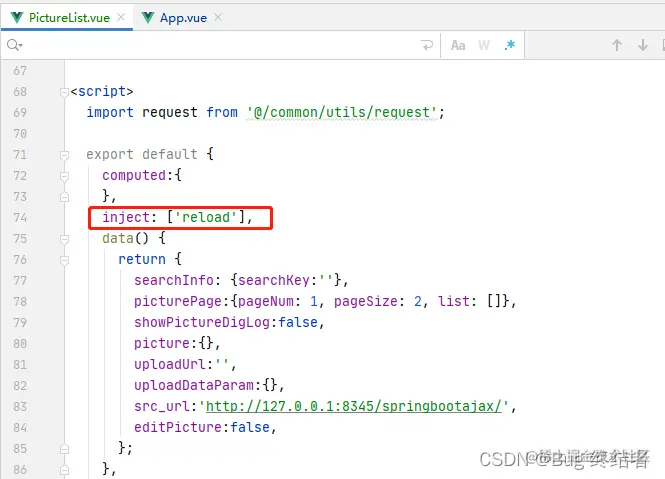Collapse computed block fold on line 72
The width and height of the screenshot is (665, 479).
(x=64, y=176)
